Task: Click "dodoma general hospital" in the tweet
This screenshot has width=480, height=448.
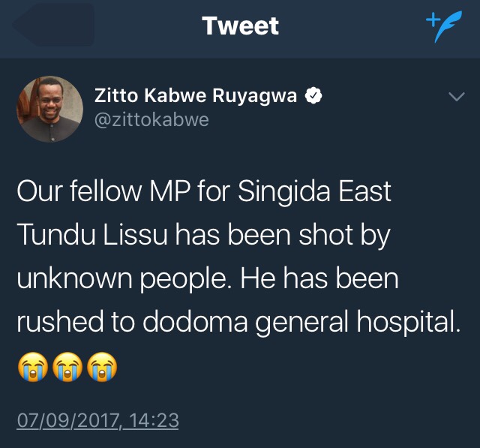Action: coord(301,322)
